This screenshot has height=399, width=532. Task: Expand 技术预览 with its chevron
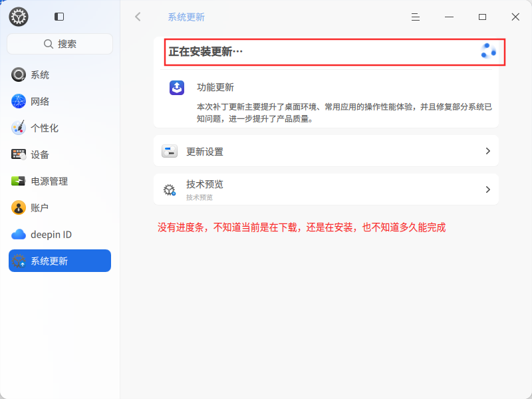tap(488, 190)
